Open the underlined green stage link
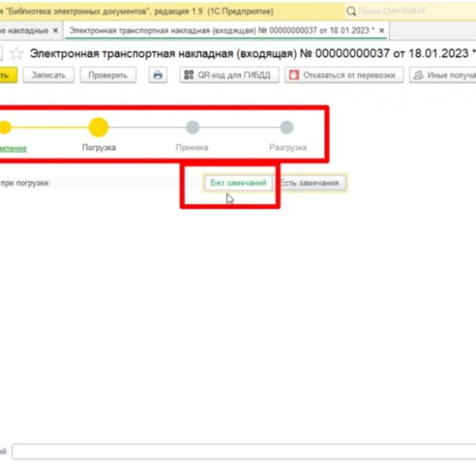 (13, 148)
